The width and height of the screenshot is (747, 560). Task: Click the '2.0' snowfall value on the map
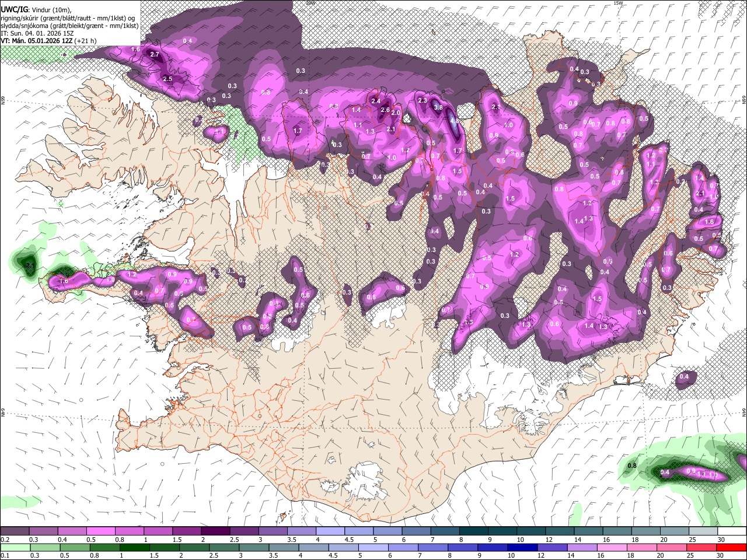point(396,113)
